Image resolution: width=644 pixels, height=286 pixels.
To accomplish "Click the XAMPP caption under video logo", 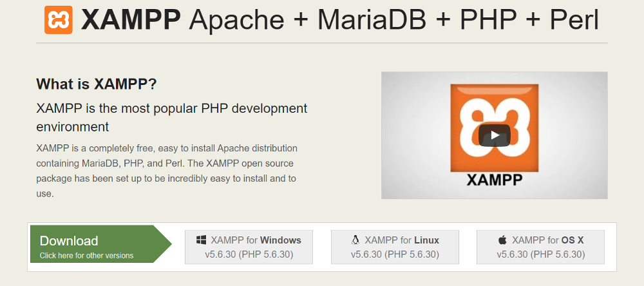I will tap(495, 180).
